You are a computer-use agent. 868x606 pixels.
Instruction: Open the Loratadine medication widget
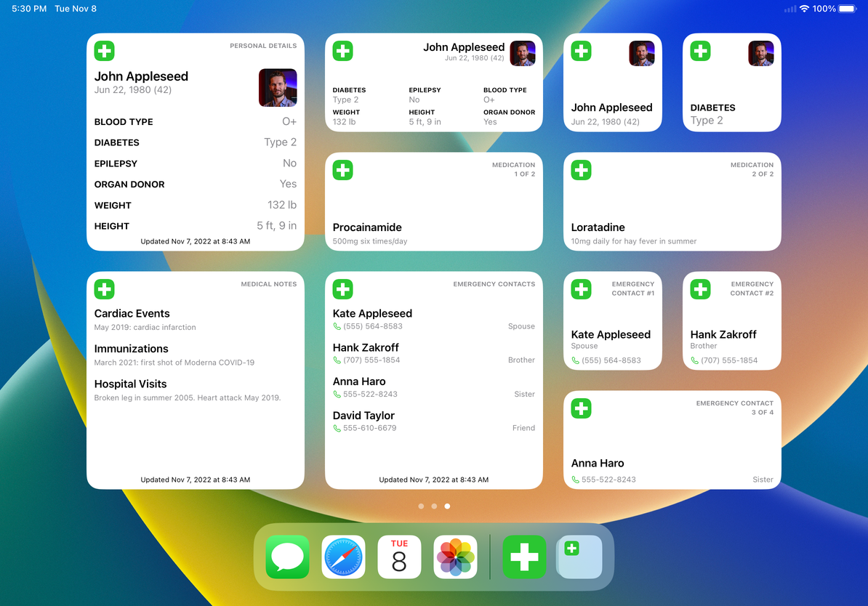(x=672, y=201)
